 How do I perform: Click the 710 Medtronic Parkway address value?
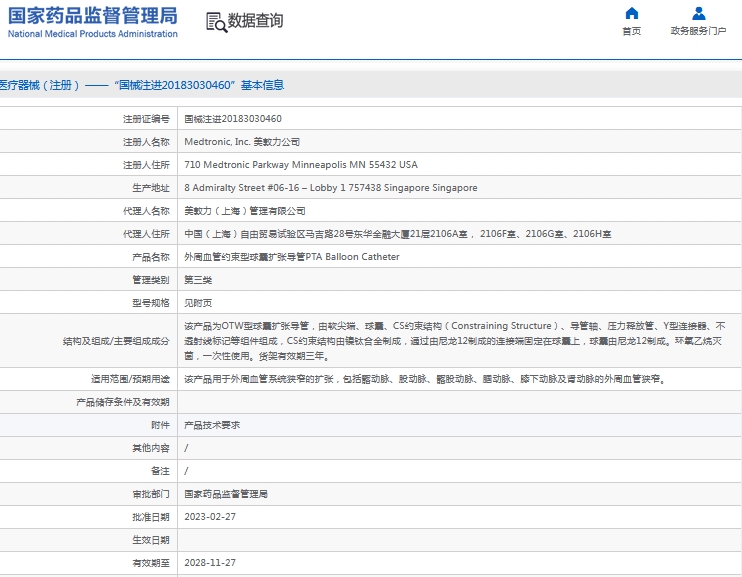click(x=301, y=165)
